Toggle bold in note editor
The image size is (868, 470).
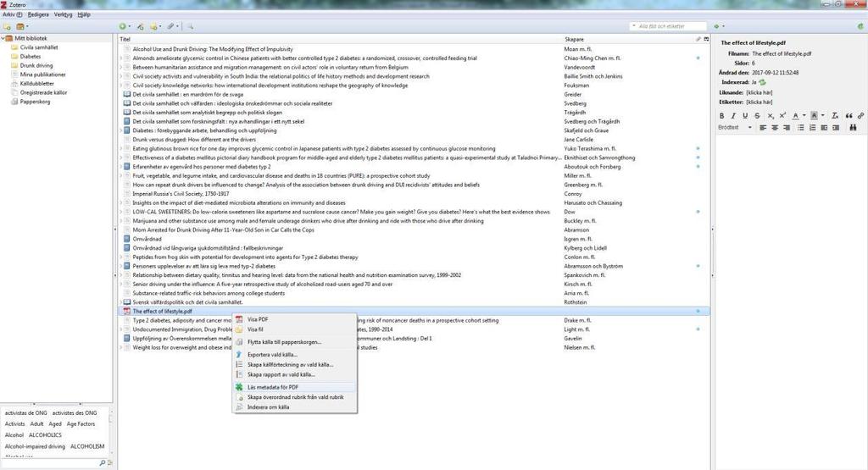[722, 115]
